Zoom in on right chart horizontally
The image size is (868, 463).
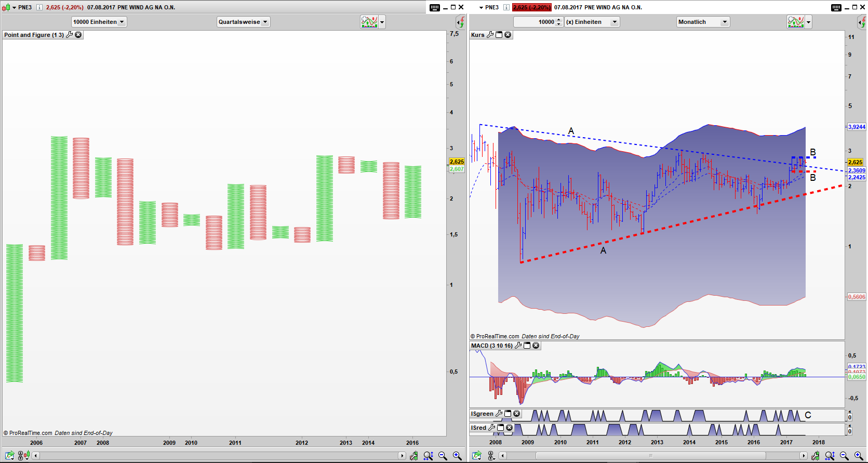point(859,456)
